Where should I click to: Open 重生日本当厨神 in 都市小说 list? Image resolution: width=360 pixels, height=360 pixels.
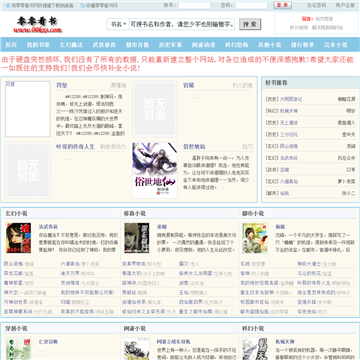pos(257,292)
